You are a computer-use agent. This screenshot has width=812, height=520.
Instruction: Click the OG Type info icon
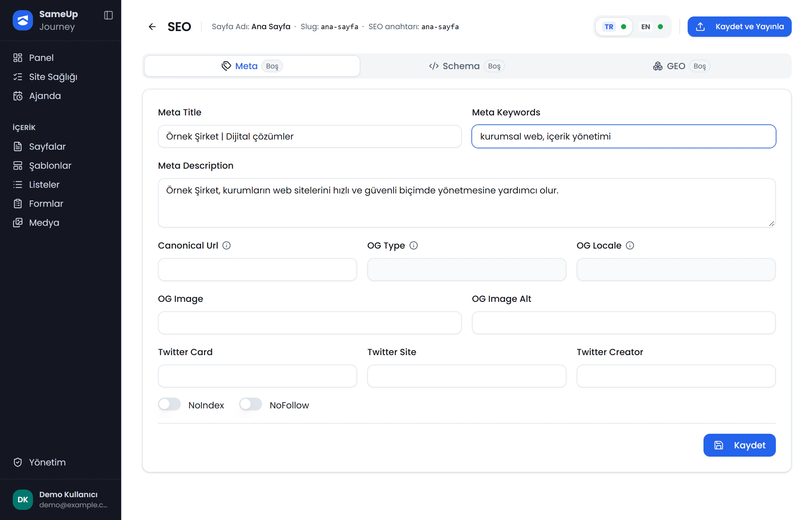(x=413, y=245)
